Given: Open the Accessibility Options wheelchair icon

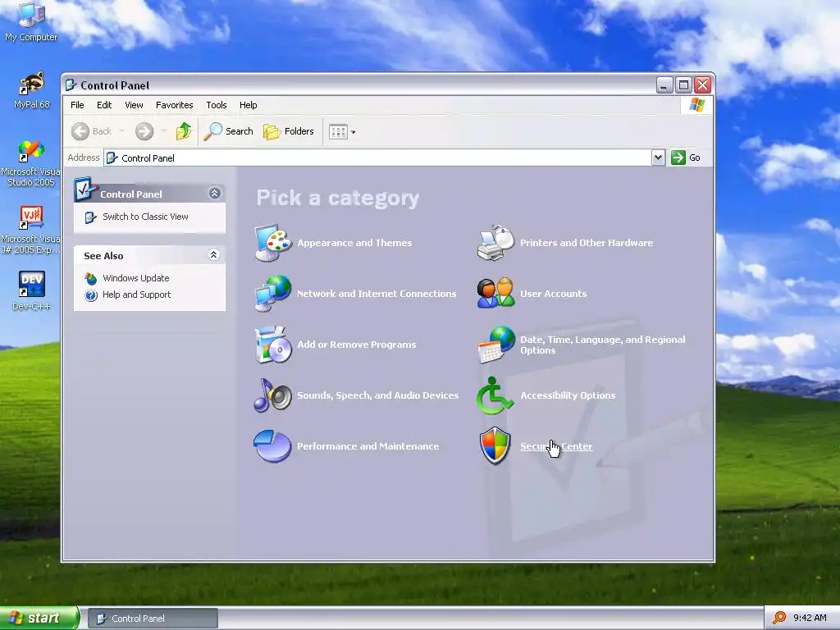Looking at the screenshot, I should pos(495,395).
